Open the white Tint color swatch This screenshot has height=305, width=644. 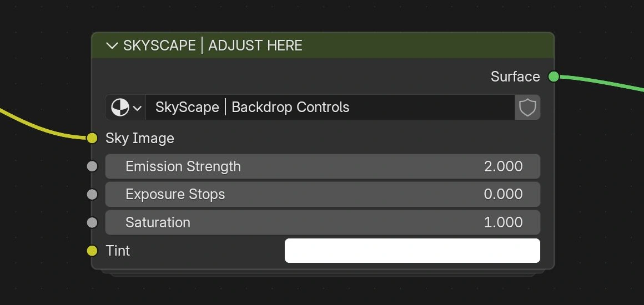pos(412,251)
